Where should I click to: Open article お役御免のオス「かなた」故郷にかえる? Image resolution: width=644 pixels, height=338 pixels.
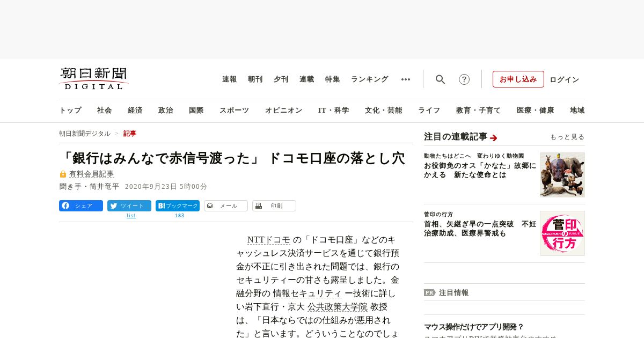480,170
